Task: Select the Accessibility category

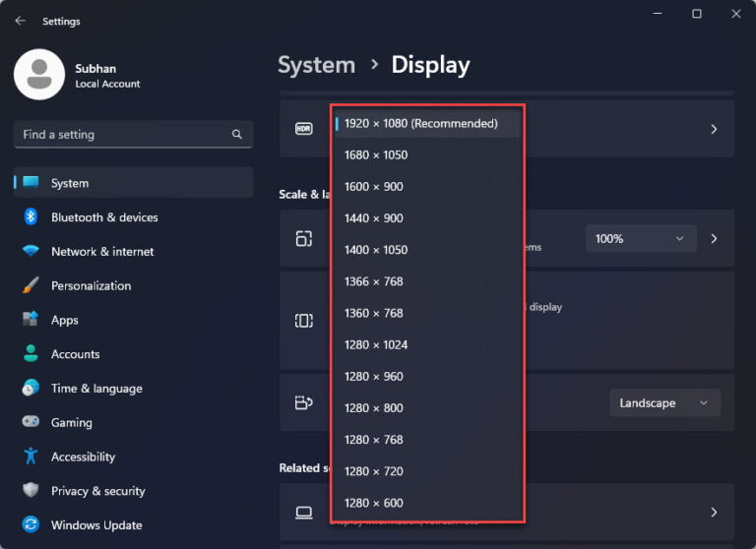Action: tap(83, 457)
